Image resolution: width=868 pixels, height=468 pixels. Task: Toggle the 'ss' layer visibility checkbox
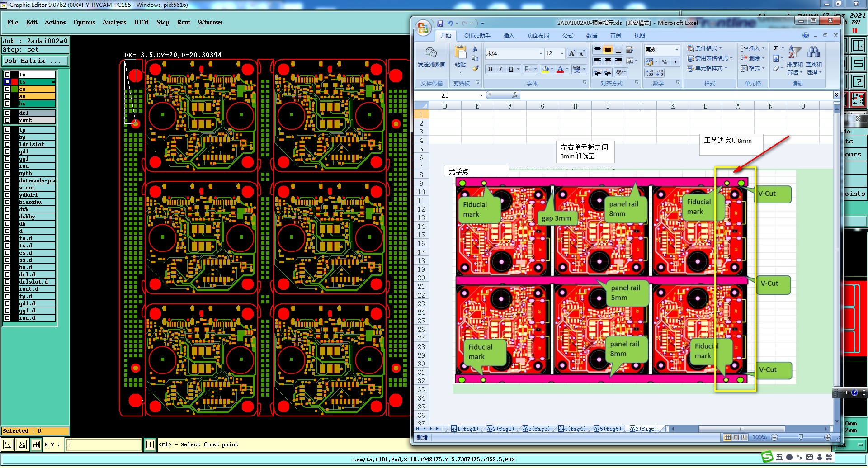pos(7,96)
